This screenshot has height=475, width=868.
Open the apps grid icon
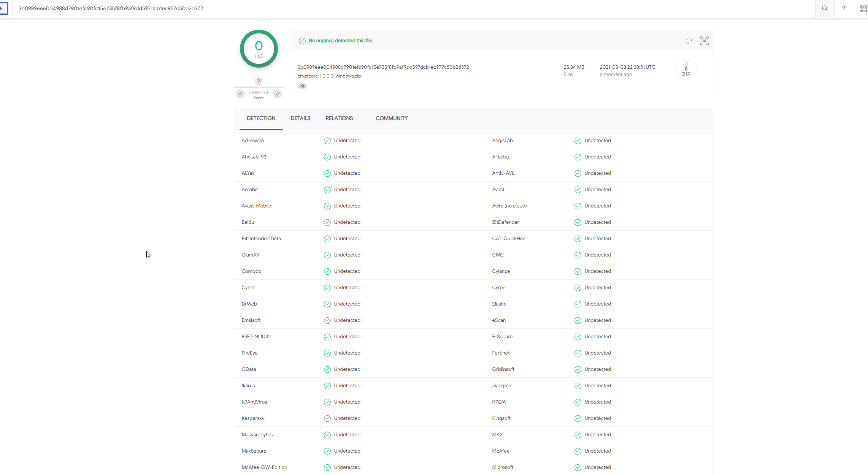click(x=863, y=8)
